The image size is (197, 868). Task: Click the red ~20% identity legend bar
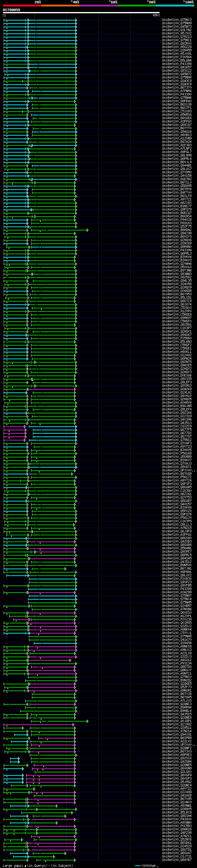[x=22, y=6]
